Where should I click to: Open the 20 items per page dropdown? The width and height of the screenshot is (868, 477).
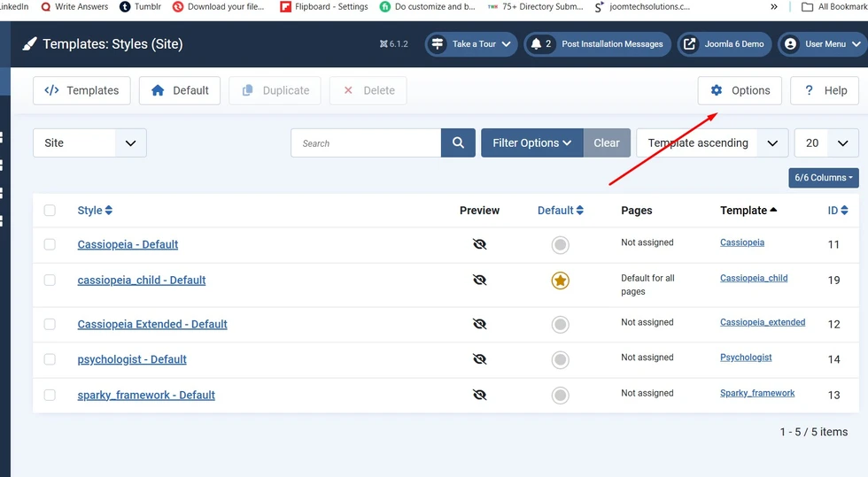(826, 142)
